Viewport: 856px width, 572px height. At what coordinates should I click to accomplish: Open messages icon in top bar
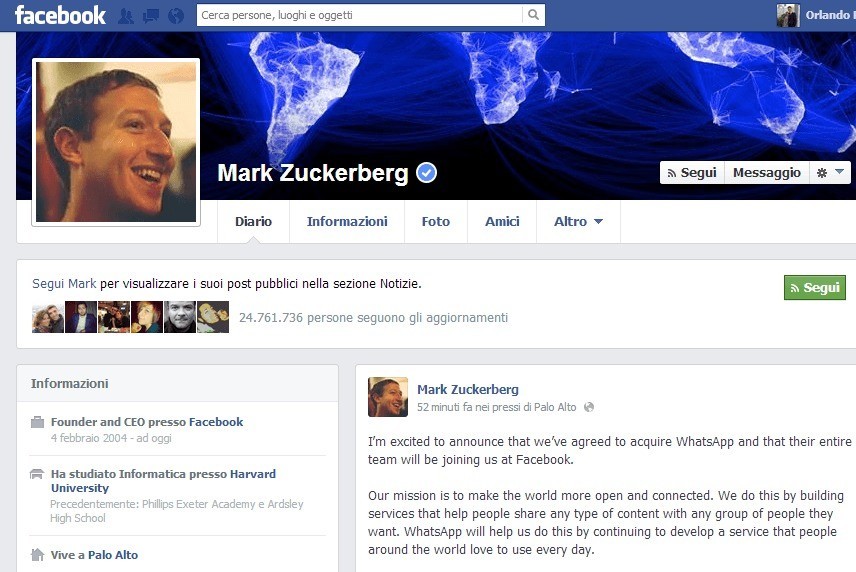(x=151, y=16)
